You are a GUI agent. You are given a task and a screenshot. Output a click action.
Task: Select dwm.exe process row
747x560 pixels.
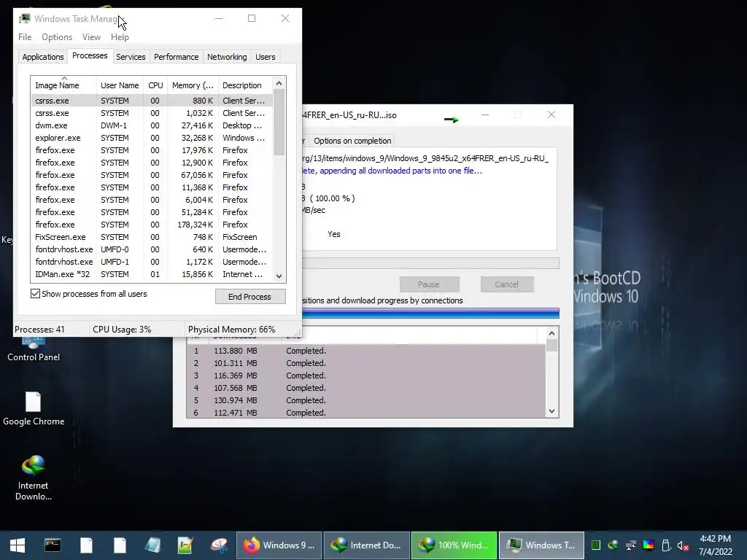(x=152, y=125)
